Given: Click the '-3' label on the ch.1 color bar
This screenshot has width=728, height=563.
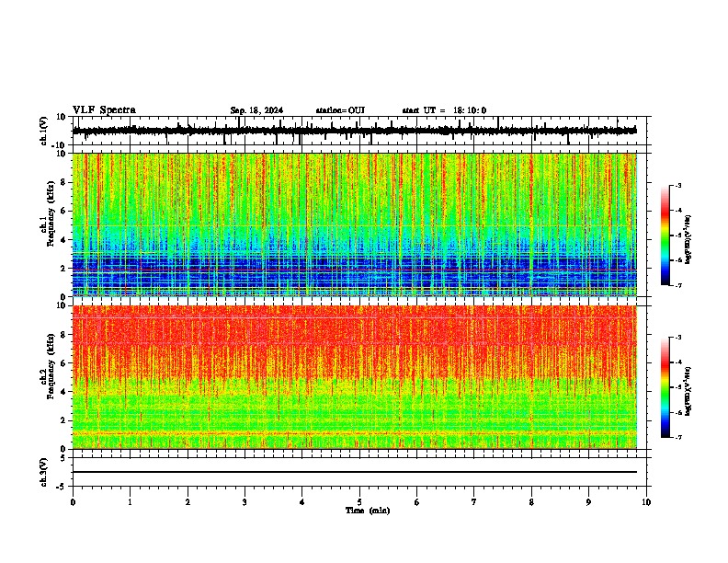Looking at the screenshot, I should point(677,185).
